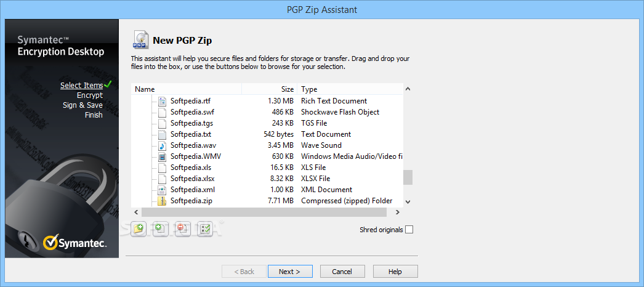The height and width of the screenshot is (287, 644).
Task: Click the Softpedia.xml document icon
Action: point(163,190)
